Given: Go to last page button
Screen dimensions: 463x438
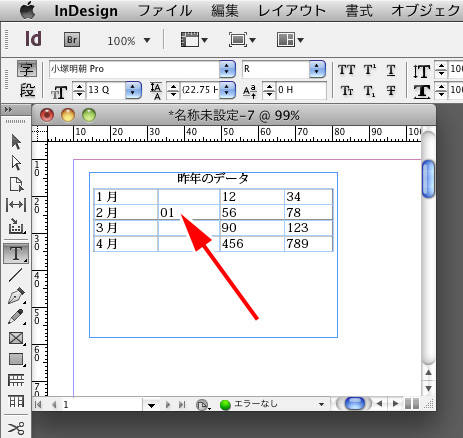Looking at the screenshot, I should click(x=182, y=405).
